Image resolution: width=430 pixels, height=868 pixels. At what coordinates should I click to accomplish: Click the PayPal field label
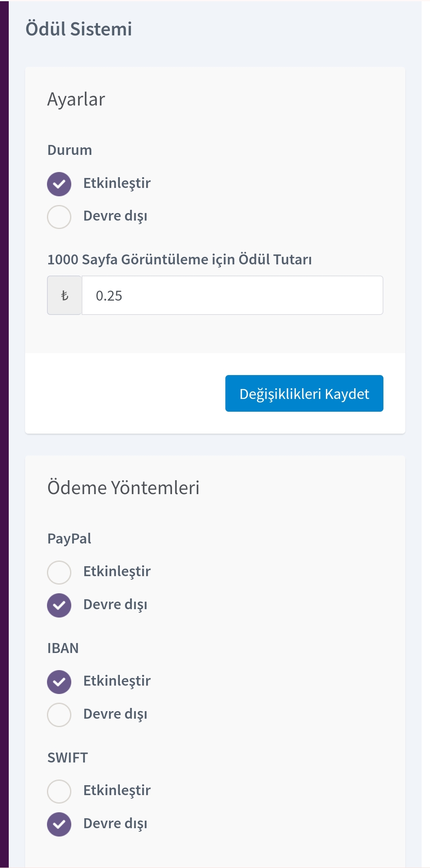69,539
